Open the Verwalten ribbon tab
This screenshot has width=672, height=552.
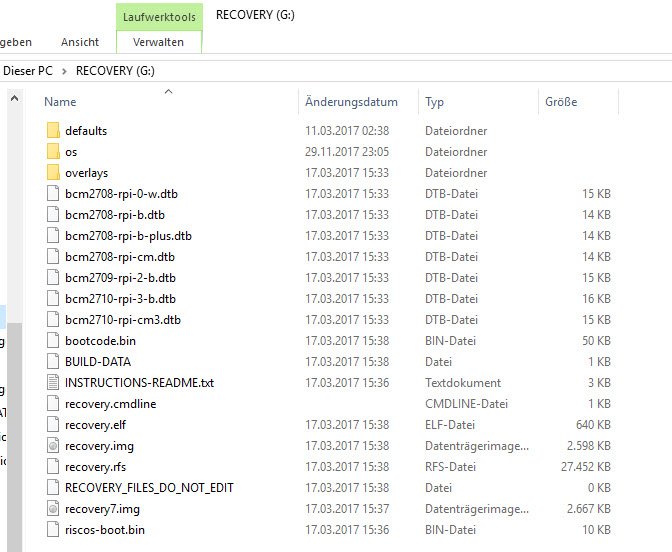click(158, 42)
